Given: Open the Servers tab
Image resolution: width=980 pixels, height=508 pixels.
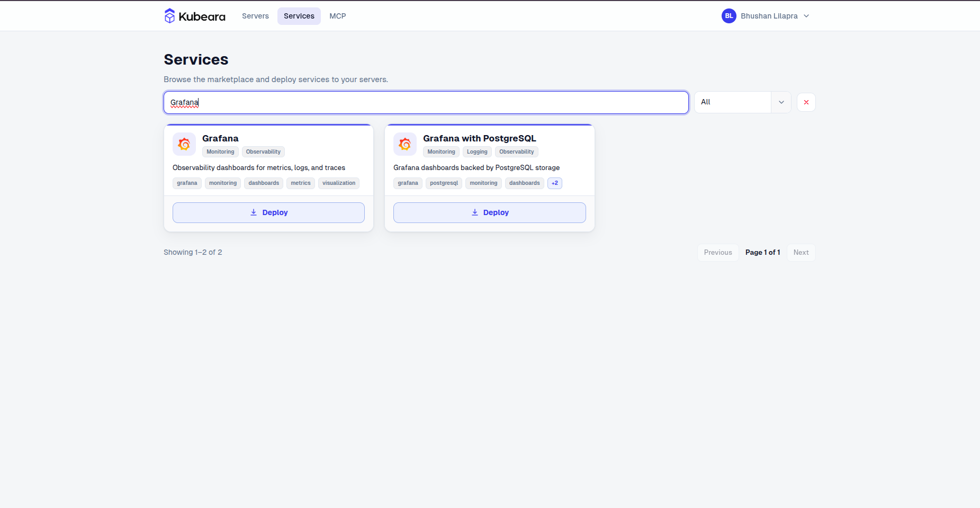Looking at the screenshot, I should coord(255,16).
